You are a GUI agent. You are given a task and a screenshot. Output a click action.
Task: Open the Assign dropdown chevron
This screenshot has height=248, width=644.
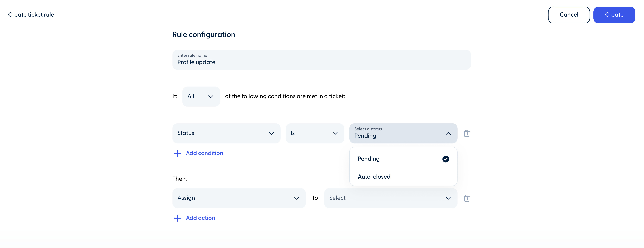pyautogui.click(x=297, y=198)
